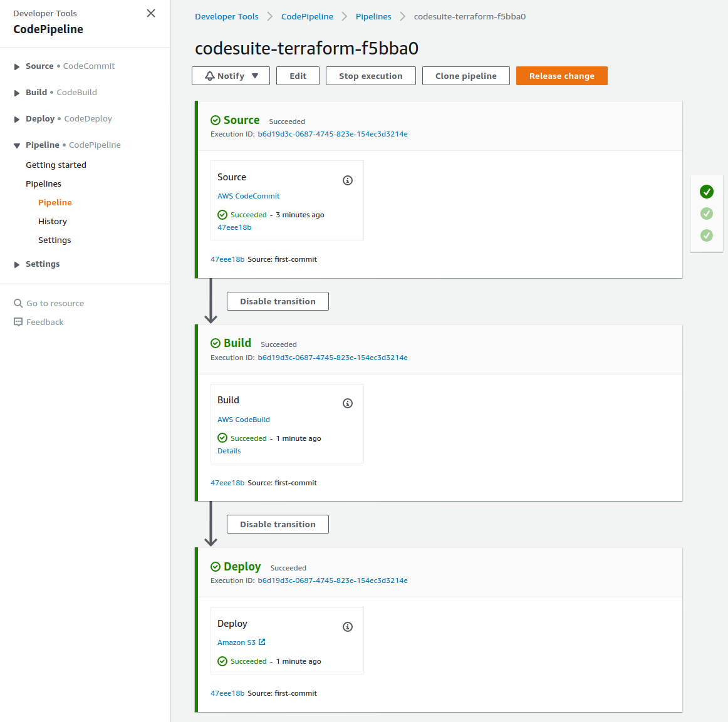Click the info icon on Deploy action card
This screenshot has width=728, height=722.
pos(348,627)
